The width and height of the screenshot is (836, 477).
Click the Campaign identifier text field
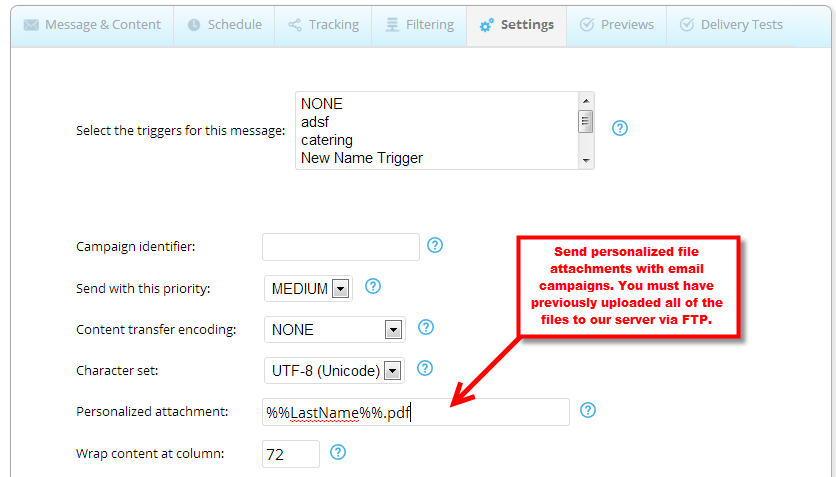[x=341, y=246]
